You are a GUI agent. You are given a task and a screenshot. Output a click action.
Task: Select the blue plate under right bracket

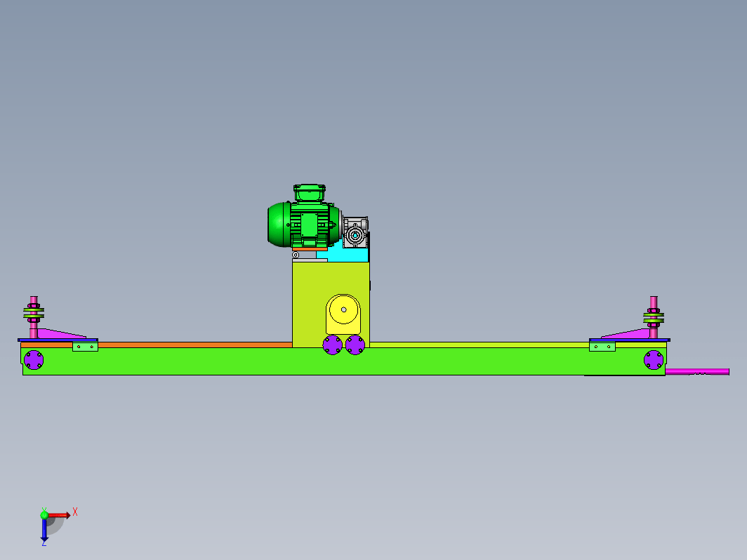630,340
